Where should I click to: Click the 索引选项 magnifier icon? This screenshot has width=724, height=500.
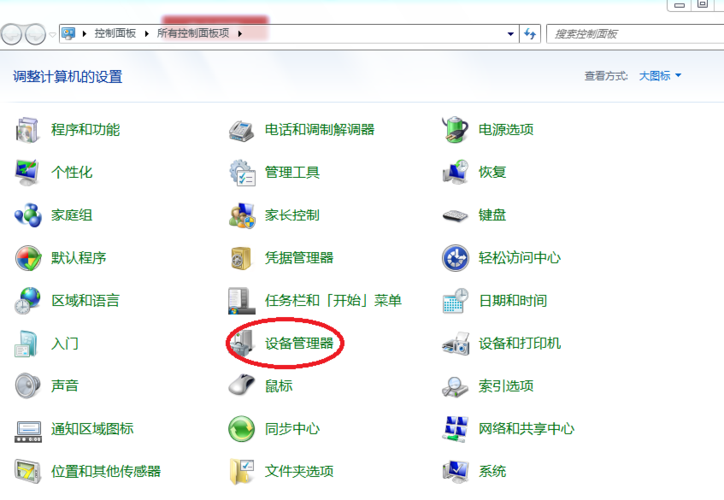pos(455,386)
